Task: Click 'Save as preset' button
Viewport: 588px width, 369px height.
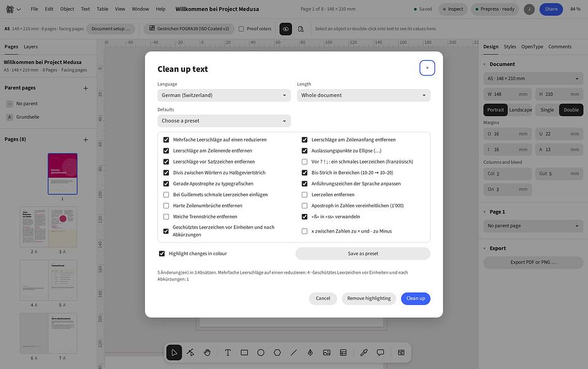Action: point(363,254)
